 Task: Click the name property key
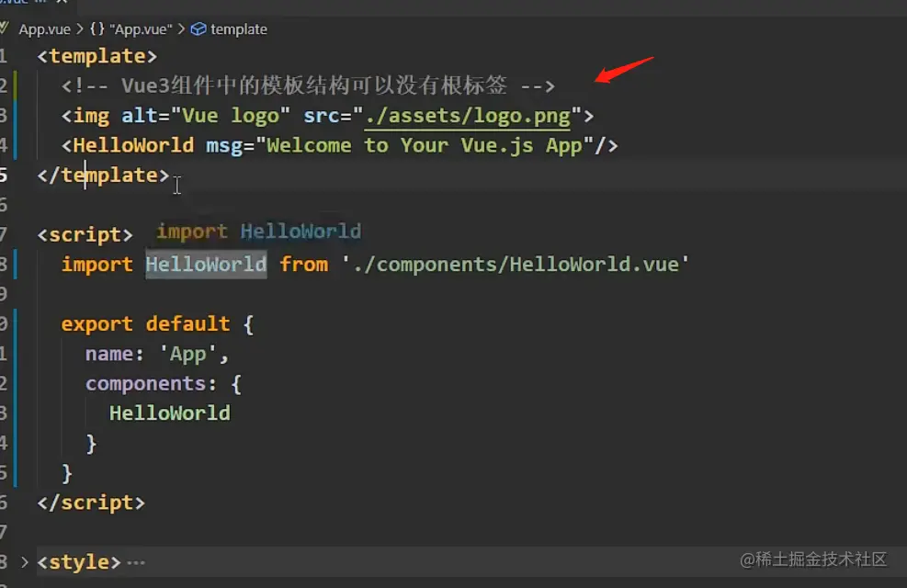108,354
